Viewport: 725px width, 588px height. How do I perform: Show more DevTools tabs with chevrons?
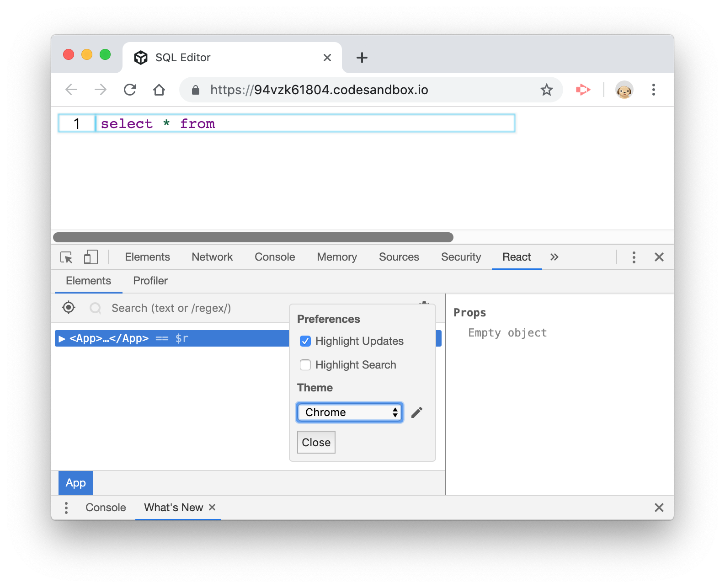pos(554,257)
